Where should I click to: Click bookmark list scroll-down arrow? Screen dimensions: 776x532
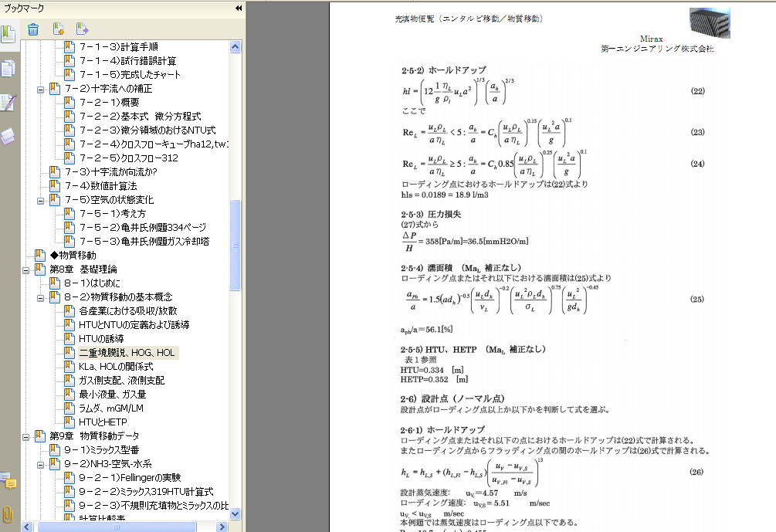click(x=235, y=513)
